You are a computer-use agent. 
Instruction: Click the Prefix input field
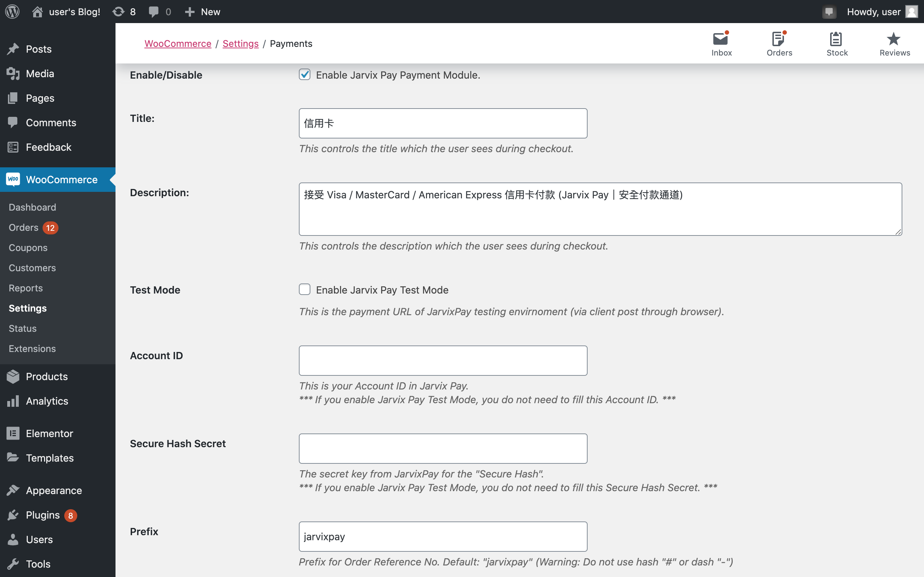(x=443, y=537)
